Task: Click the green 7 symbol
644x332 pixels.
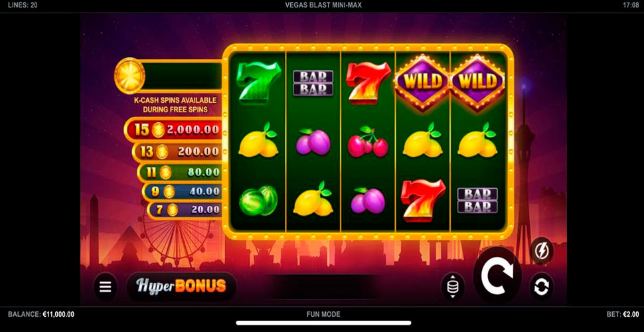Action: 258,82
